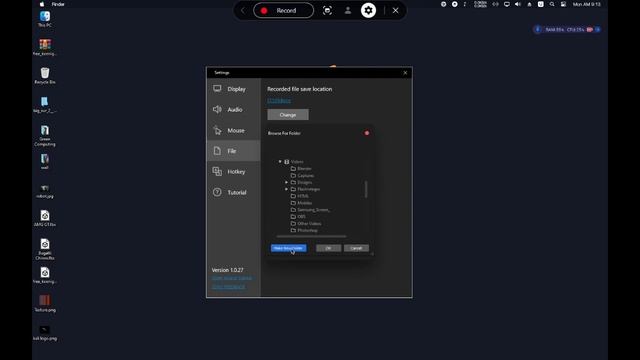Image resolution: width=640 pixels, height=360 pixels.
Task: Collapse the Videos folder tree node
Action: point(280,162)
